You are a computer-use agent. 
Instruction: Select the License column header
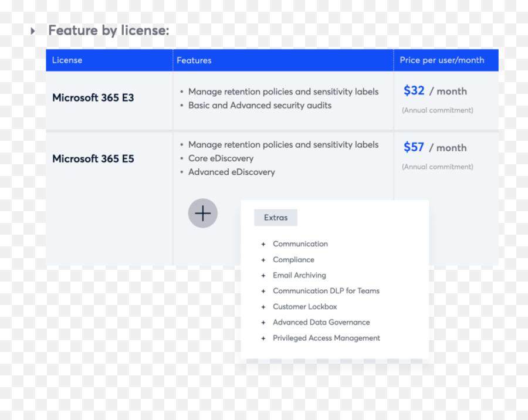(x=67, y=60)
